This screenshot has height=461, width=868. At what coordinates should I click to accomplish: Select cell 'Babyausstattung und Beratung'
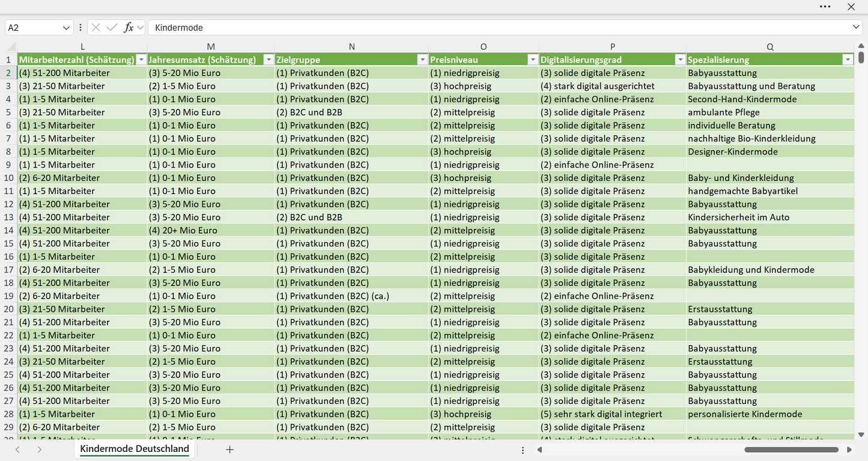(770, 86)
